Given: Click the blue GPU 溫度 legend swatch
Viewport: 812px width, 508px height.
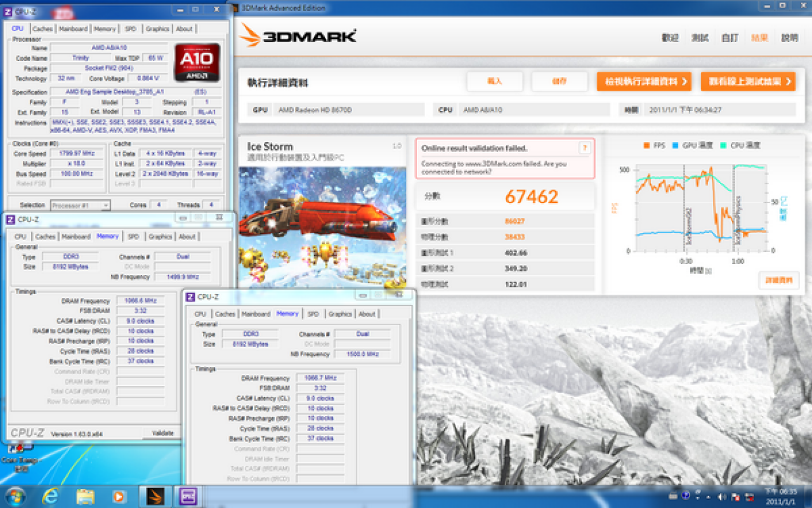Looking at the screenshot, I should 676,145.
